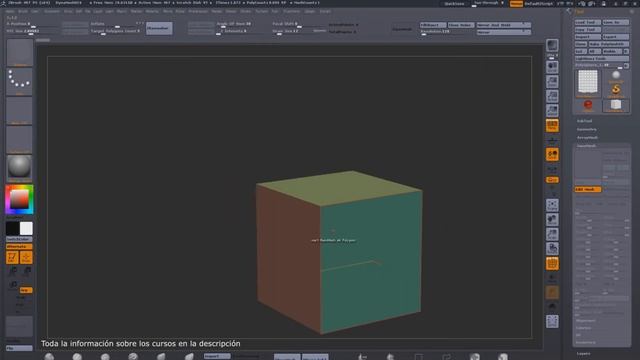The image size is (640, 360).
Task: Click the Import button in Tool palette
Action: point(587,37)
